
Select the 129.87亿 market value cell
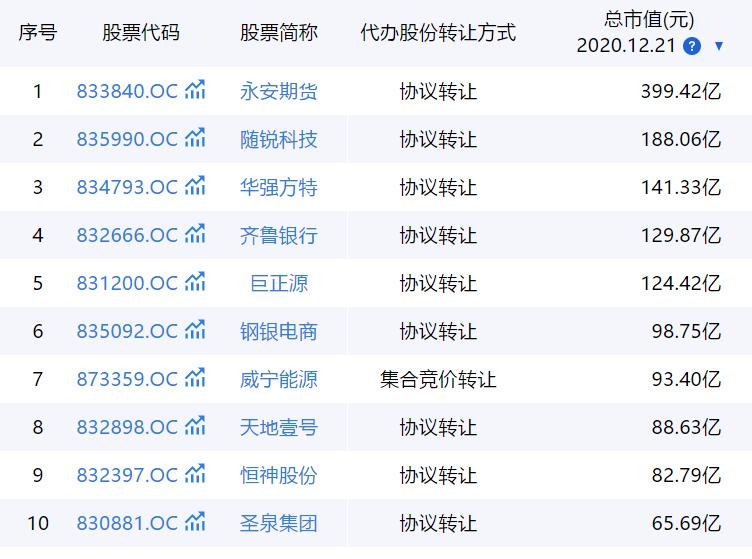(x=681, y=235)
